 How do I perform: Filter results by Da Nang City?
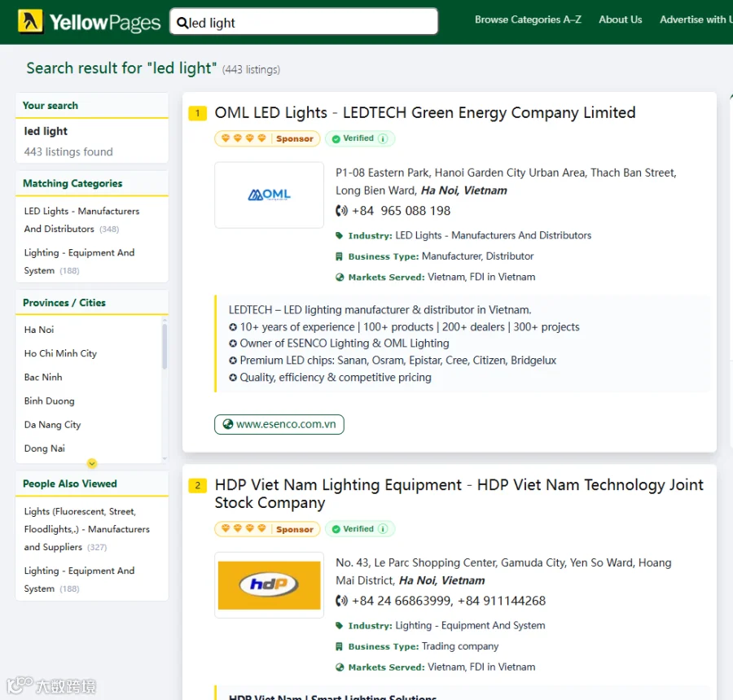53,425
